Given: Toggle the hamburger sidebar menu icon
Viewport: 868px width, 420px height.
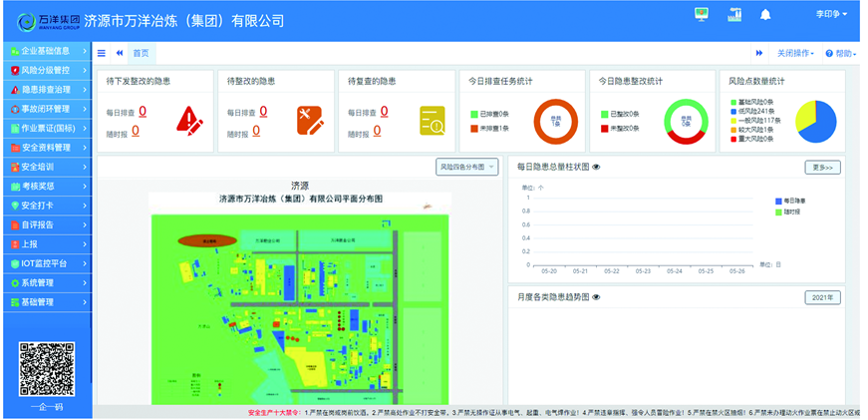Looking at the screenshot, I should click(x=102, y=53).
